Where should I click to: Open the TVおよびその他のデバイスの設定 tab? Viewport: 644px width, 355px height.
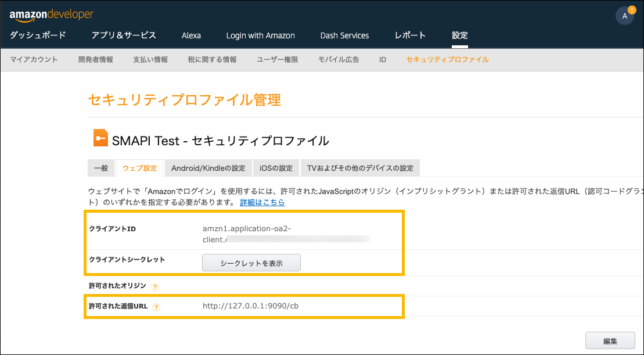pyautogui.click(x=360, y=168)
